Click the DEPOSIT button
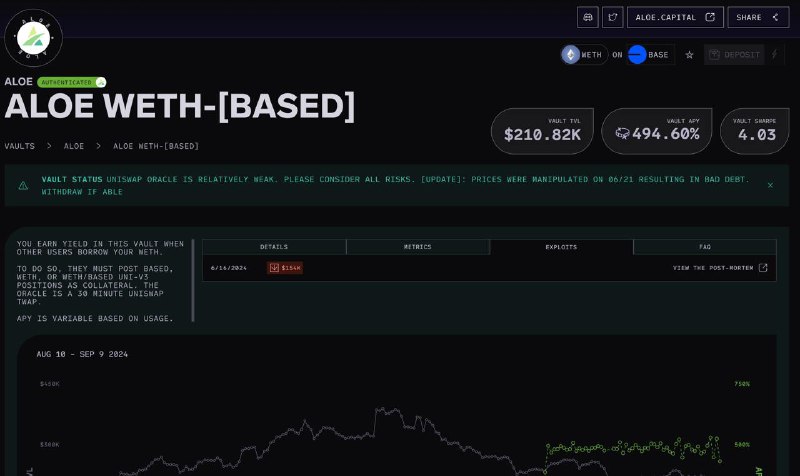This screenshot has height=476, width=800. tap(734, 55)
